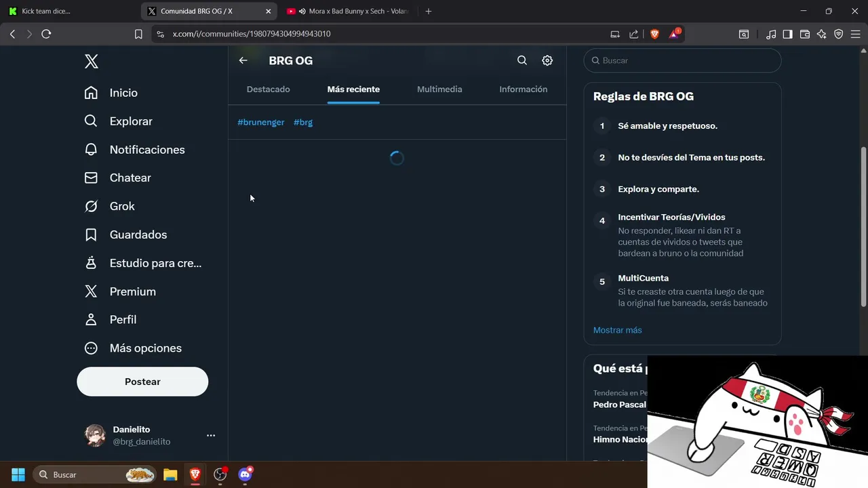Open Premium subscription page
The width and height of the screenshot is (868, 488).
[x=120, y=291]
